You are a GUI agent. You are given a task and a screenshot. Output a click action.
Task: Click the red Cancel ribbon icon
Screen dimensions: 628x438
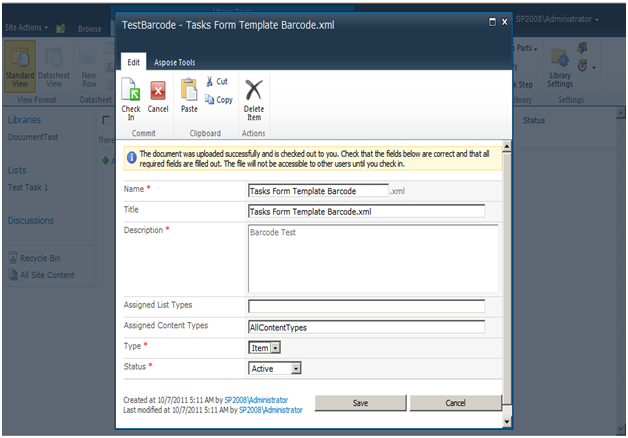tap(158, 90)
